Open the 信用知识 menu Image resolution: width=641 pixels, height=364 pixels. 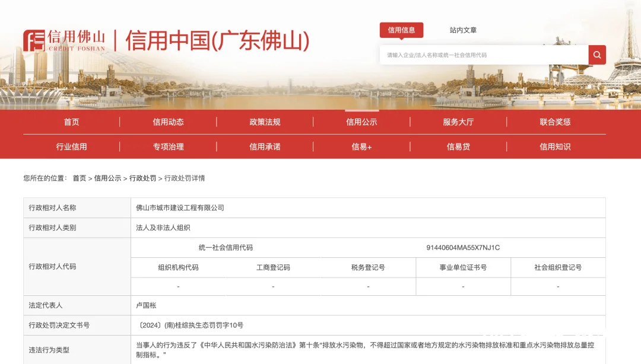(557, 146)
